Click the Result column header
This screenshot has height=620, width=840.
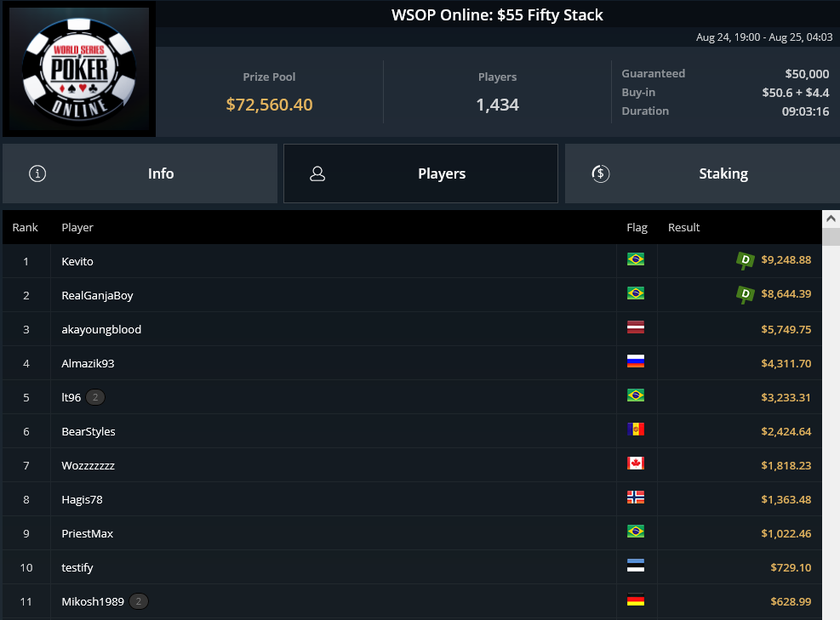pos(683,228)
